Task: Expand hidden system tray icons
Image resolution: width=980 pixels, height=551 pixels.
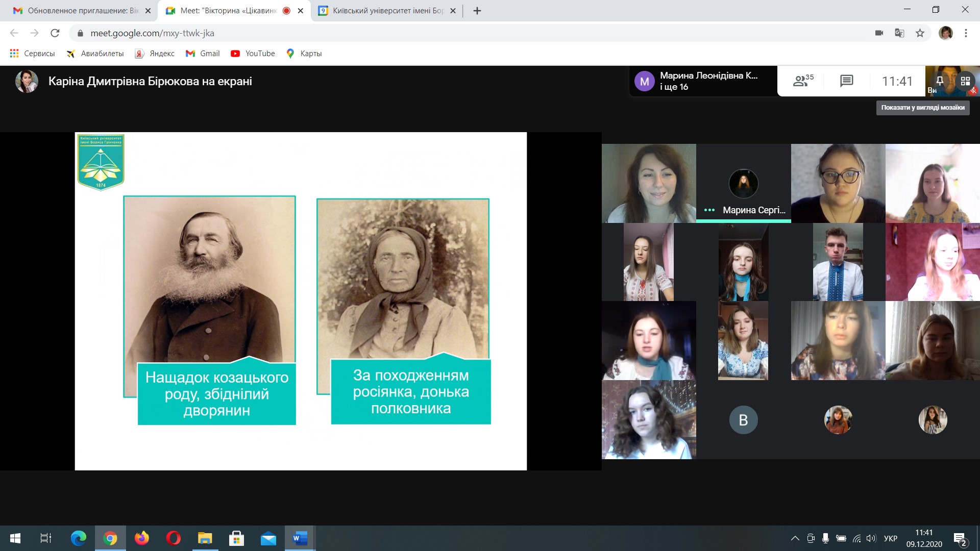Action: click(795, 538)
